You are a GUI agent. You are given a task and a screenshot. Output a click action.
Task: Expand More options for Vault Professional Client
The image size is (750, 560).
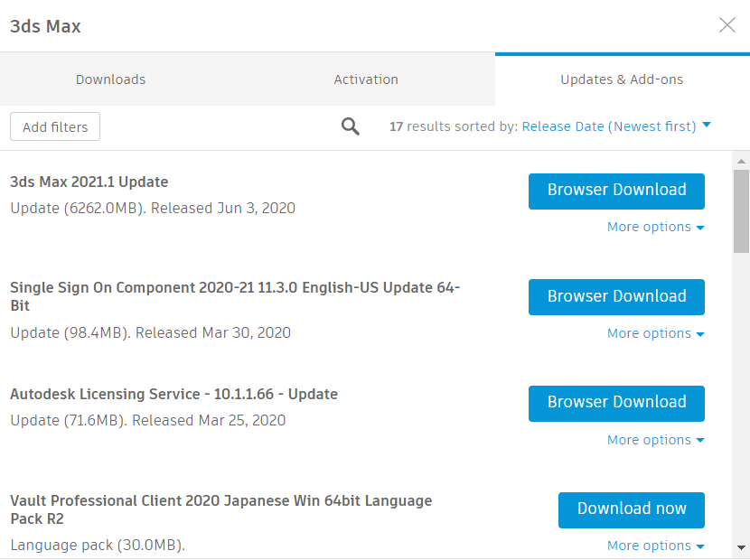click(655, 546)
